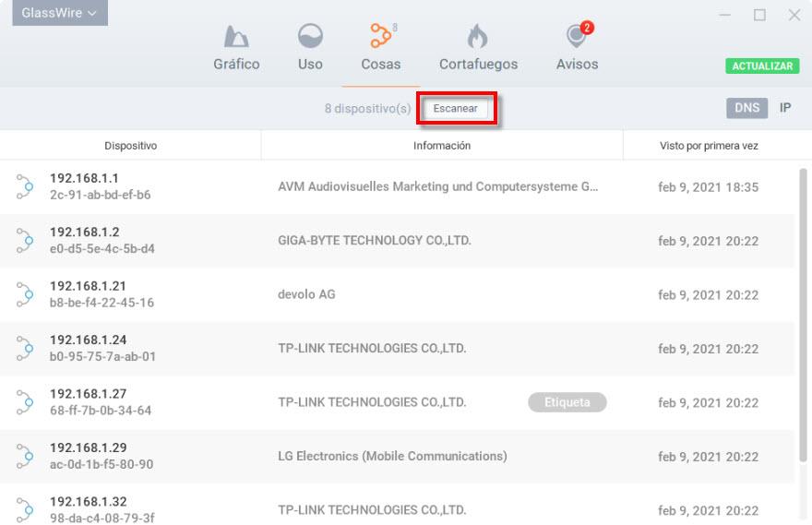Click the device list vertical scrollbar

[x=803, y=315]
